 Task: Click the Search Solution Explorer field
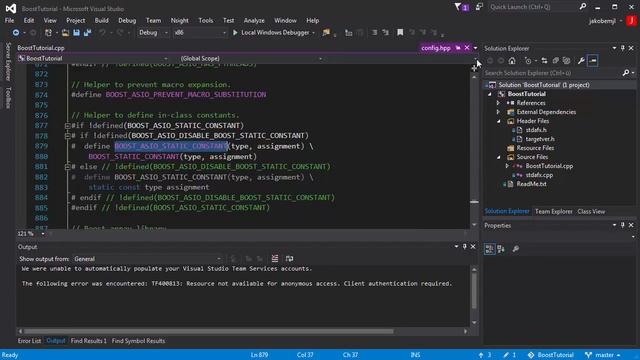(x=552, y=73)
